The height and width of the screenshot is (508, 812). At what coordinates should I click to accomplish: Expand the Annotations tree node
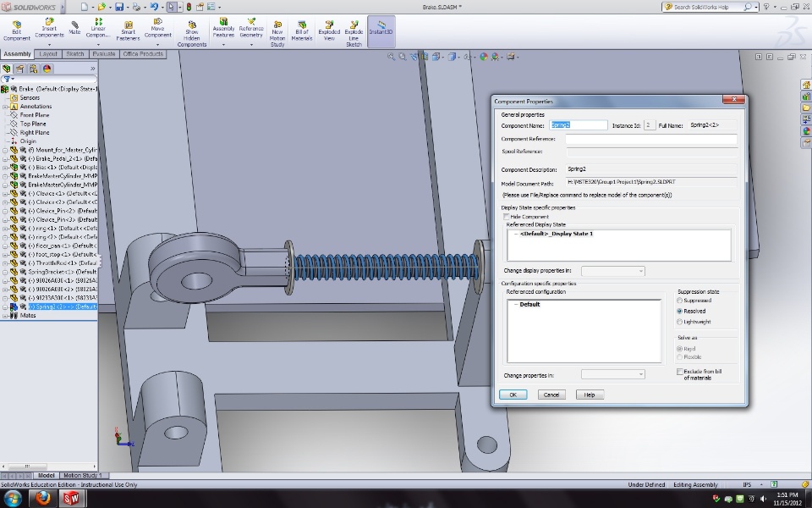tap(5, 107)
